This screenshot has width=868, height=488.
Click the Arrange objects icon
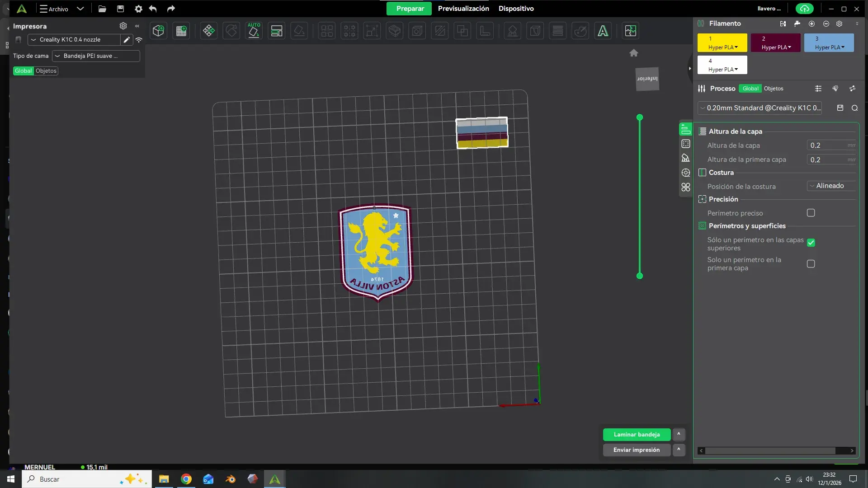[x=276, y=31]
